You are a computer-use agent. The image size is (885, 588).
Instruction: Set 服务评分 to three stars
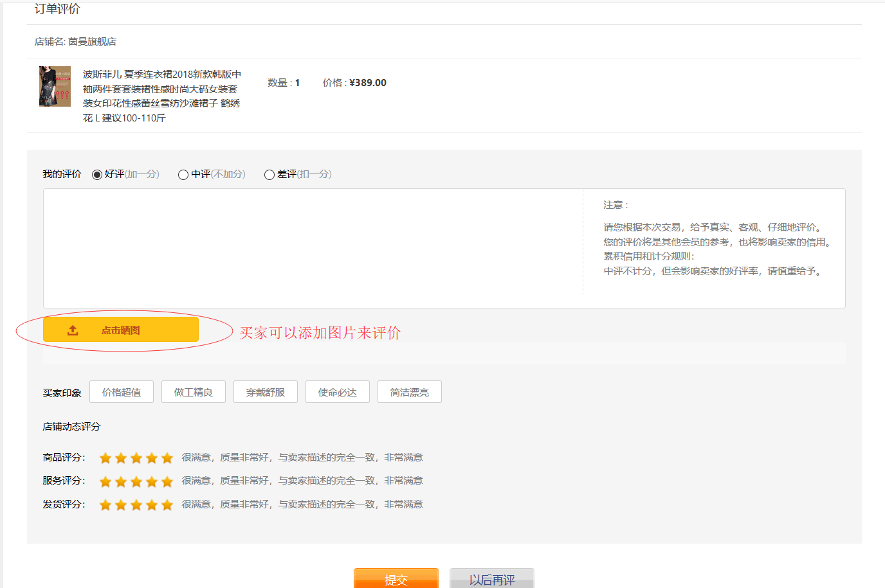[x=136, y=481]
